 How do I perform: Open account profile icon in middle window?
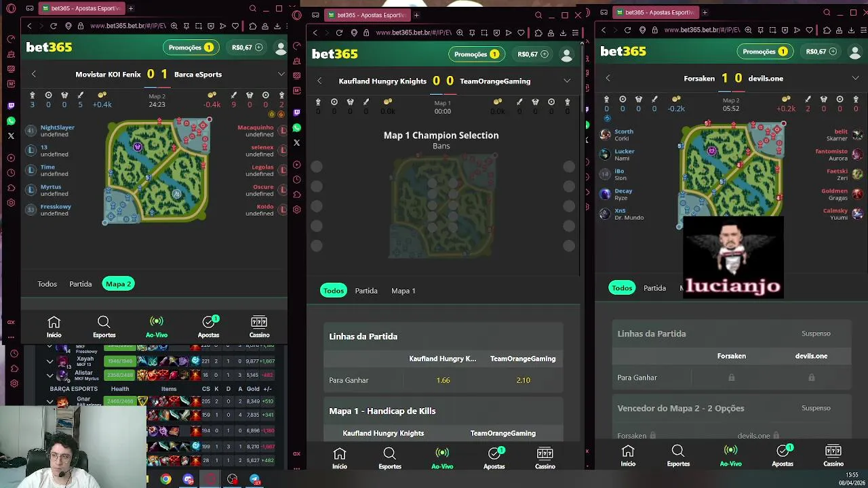click(x=566, y=54)
